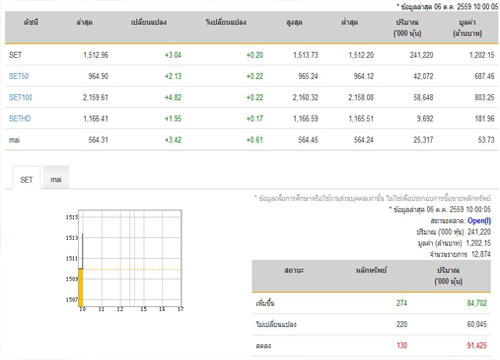Click the SET index row name

tap(15, 55)
